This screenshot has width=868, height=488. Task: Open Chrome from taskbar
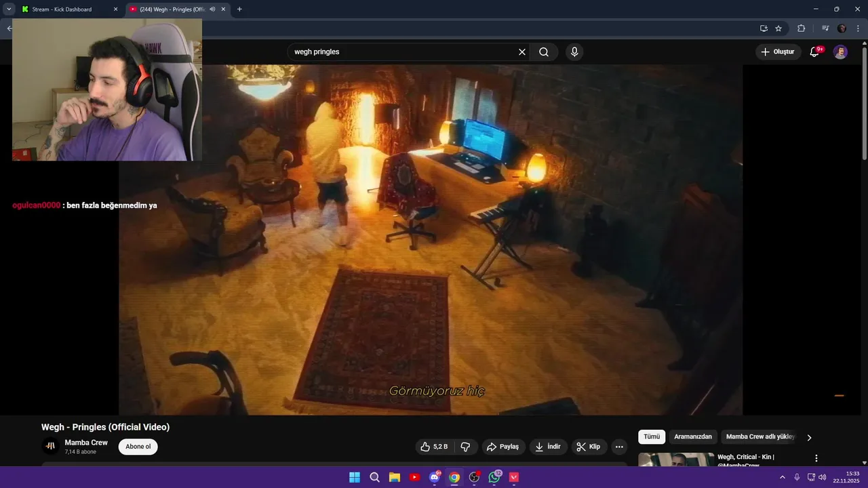tap(454, 477)
